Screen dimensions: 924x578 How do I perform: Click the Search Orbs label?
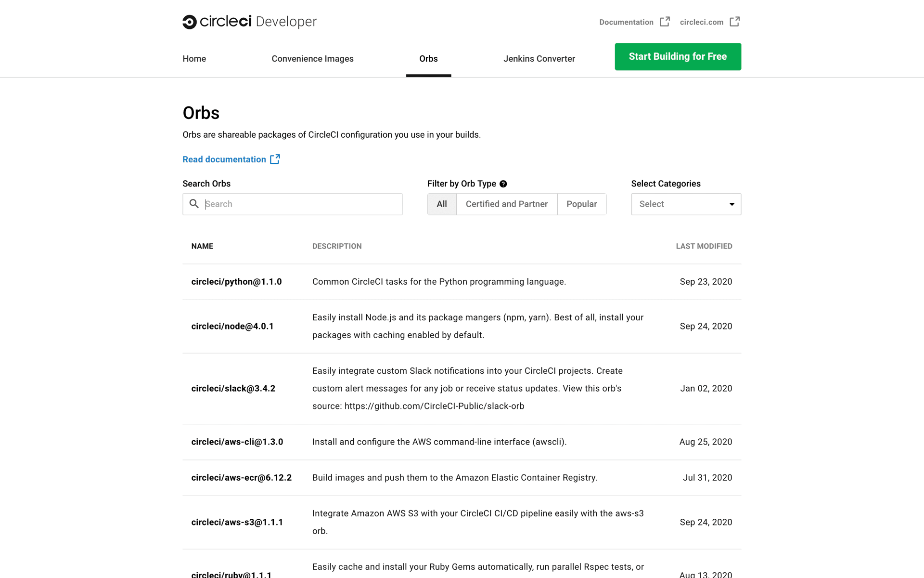206,184
